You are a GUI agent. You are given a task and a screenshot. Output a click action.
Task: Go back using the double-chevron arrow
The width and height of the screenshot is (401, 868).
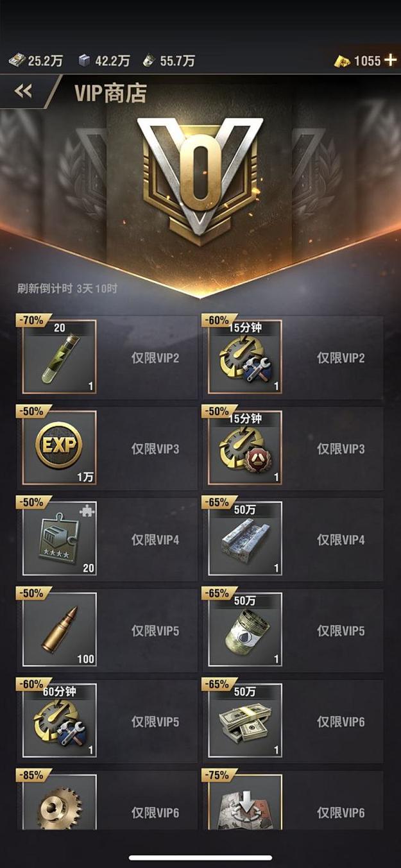click(x=24, y=92)
